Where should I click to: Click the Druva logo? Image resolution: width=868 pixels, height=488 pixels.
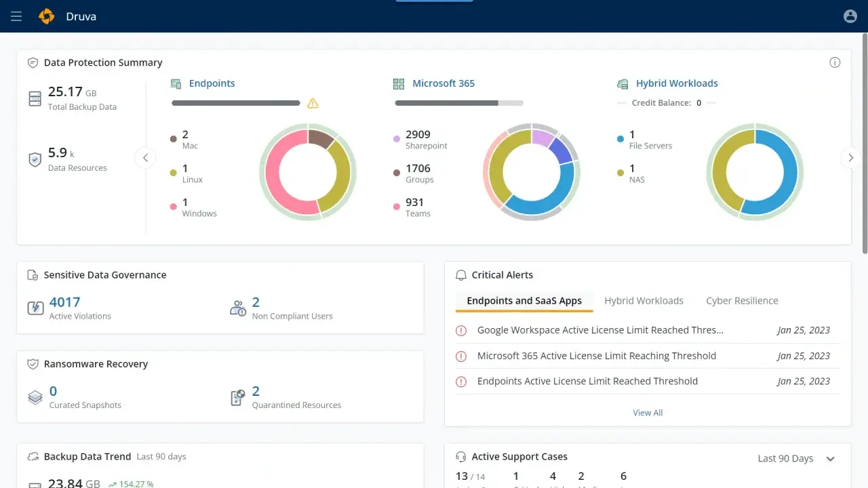click(46, 16)
